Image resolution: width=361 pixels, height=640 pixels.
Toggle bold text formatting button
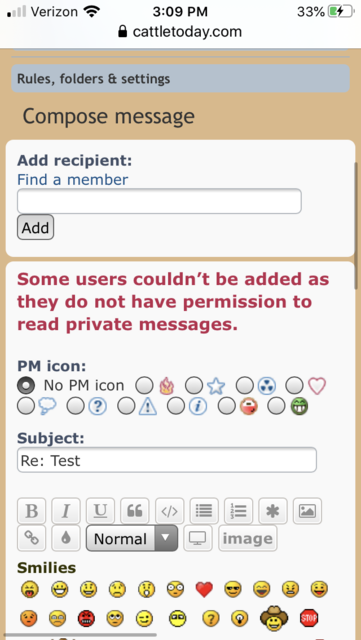[x=31, y=511]
